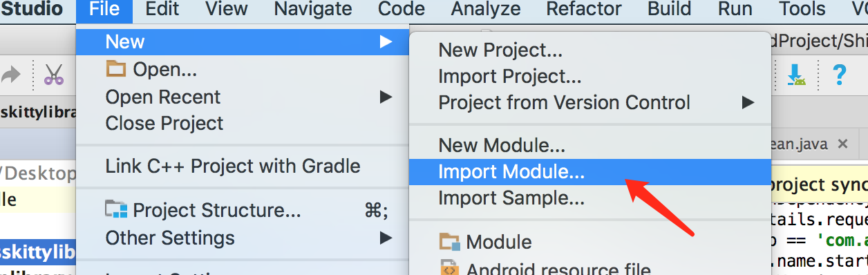This screenshot has width=868, height=275.
Task: Click the Project Structure icon
Action: (x=116, y=209)
